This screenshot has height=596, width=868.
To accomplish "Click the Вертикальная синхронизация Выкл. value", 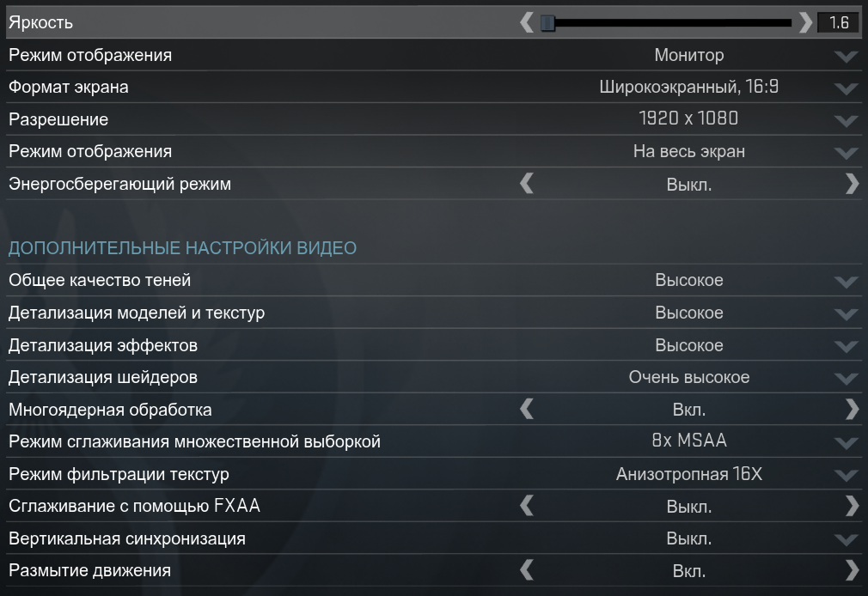I will click(x=688, y=538).
